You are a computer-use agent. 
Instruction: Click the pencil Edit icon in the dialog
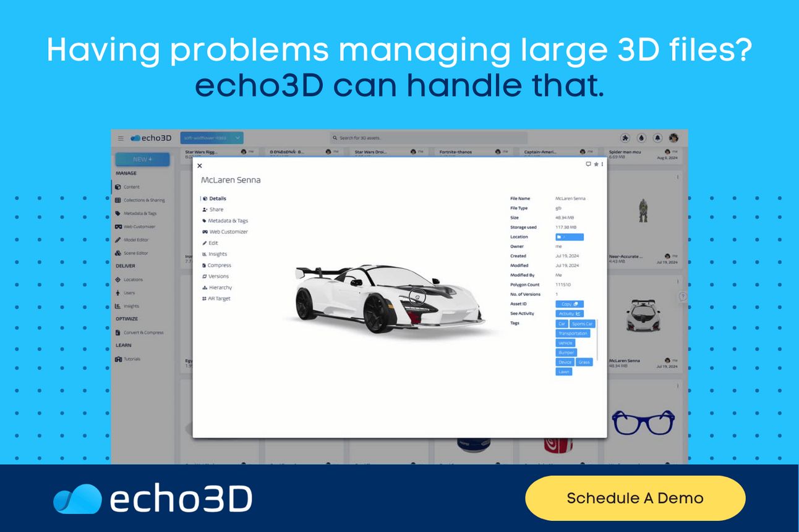[x=204, y=243]
